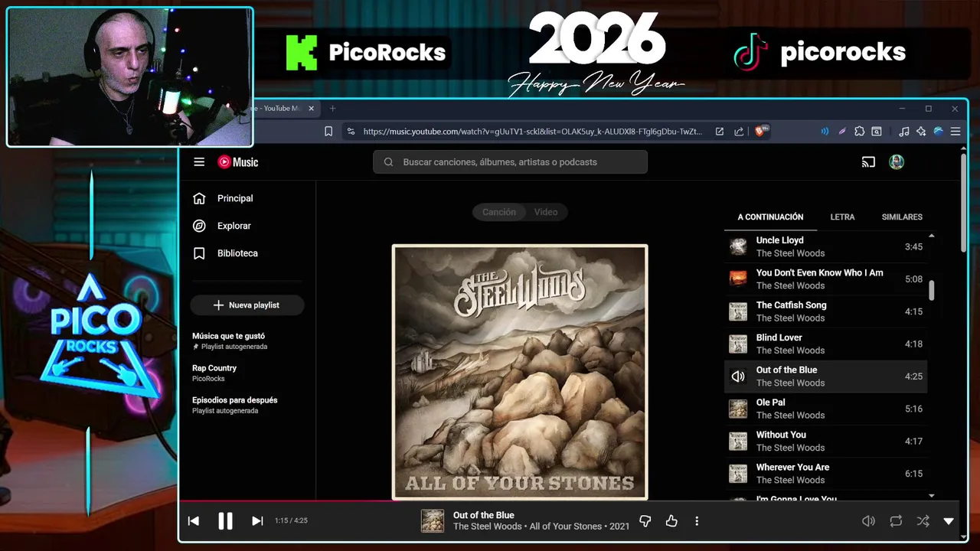Switch to the LETRA tab

pyautogui.click(x=842, y=217)
